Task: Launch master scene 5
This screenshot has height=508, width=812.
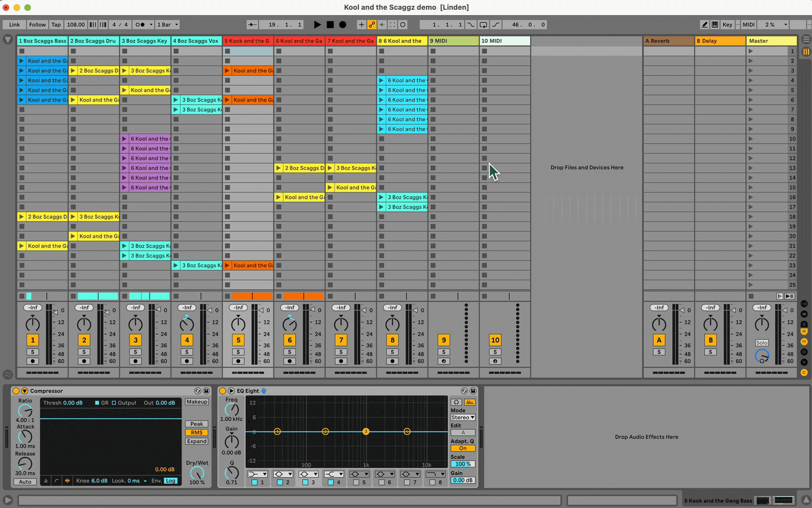Action: pos(751,90)
